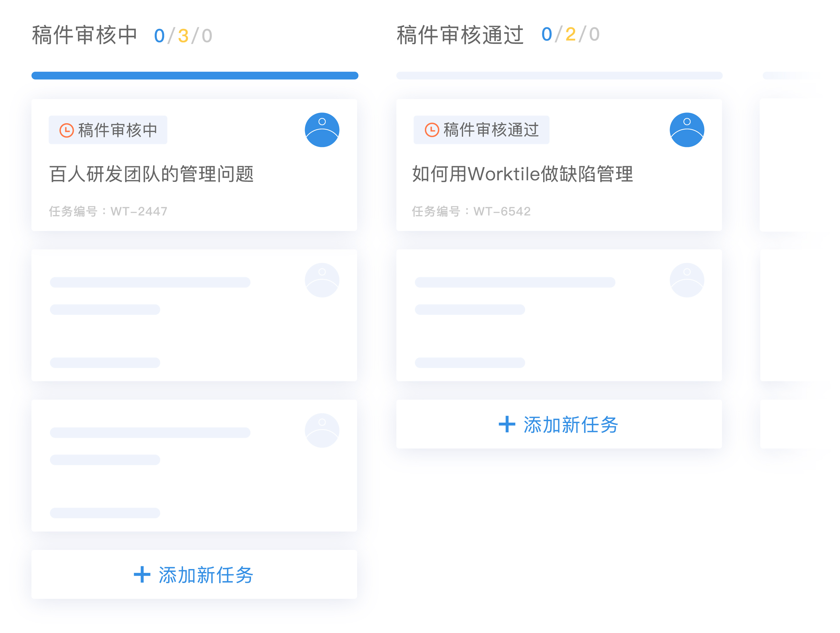Click plus icon under 稿件审核通过 column

(x=507, y=424)
